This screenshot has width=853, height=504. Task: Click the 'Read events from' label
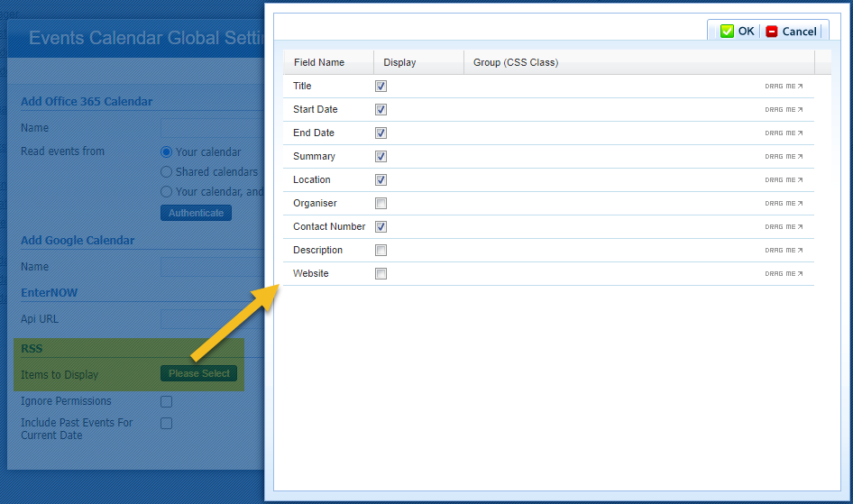click(62, 151)
